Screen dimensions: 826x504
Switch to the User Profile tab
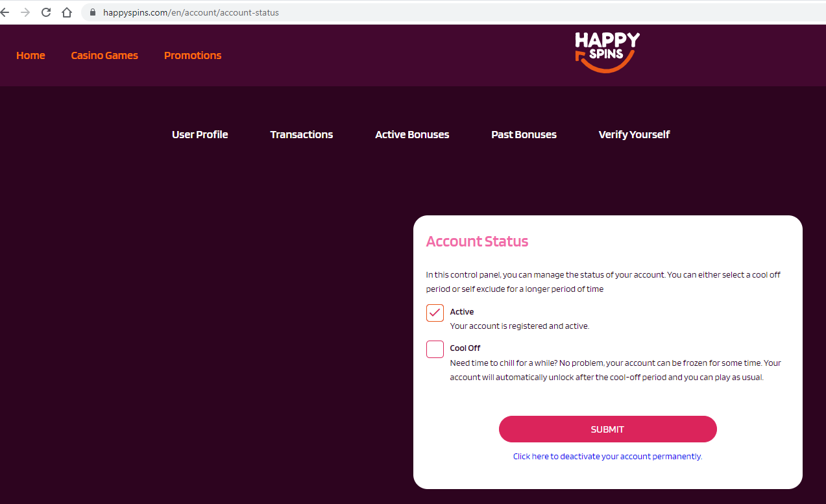[200, 135]
